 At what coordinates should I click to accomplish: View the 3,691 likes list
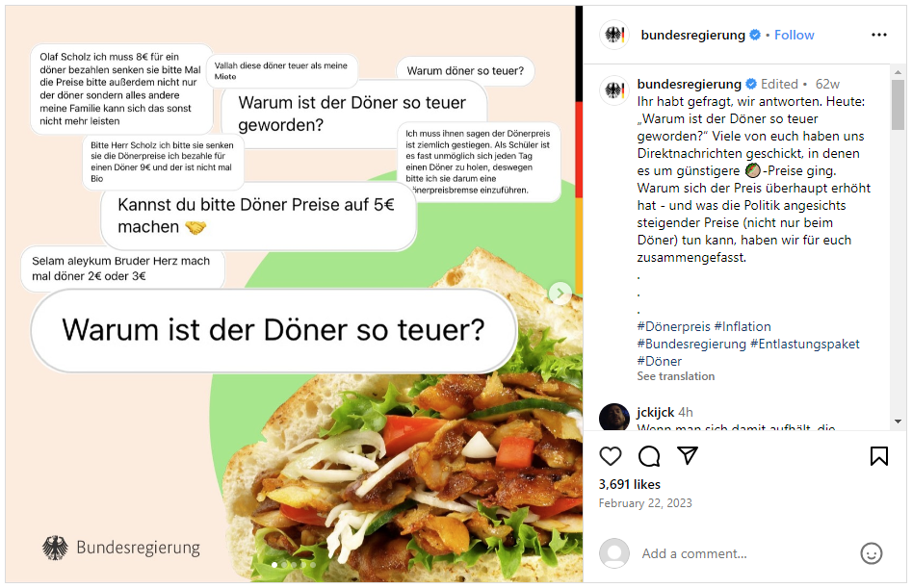coord(629,484)
